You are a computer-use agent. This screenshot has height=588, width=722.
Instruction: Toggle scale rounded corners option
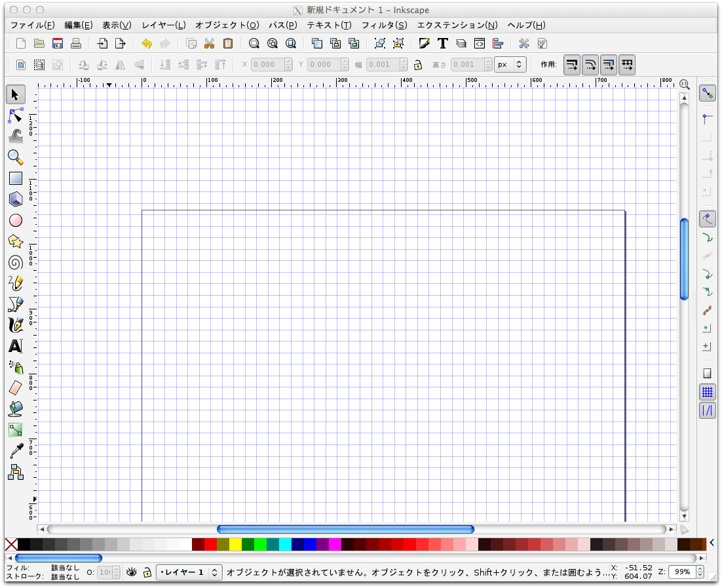point(590,64)
